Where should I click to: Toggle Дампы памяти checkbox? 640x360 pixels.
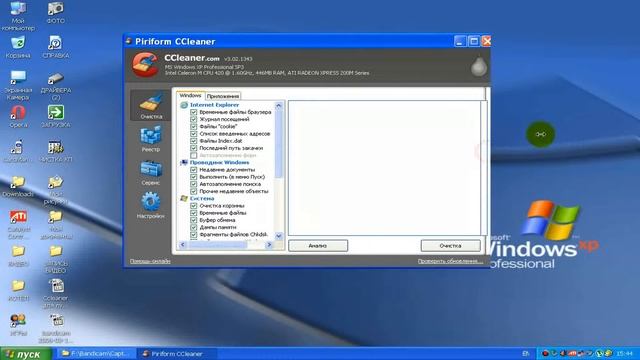(x=193, y=227)
